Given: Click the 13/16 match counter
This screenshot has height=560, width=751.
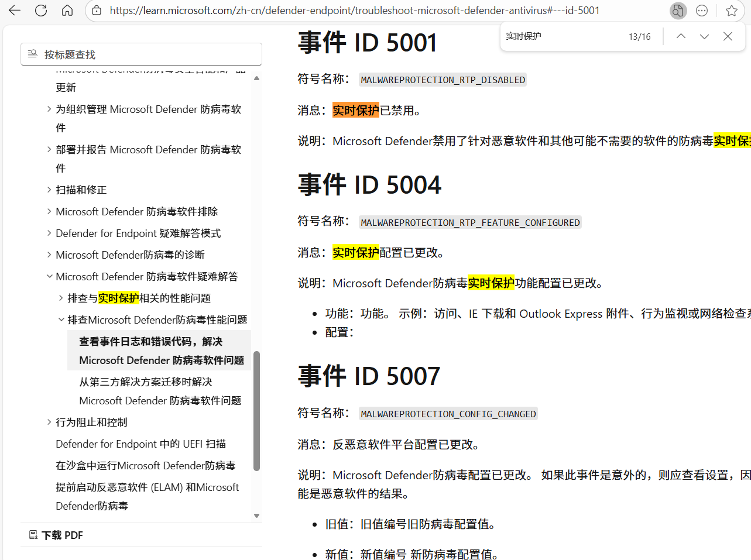Looking at the screenshot, I should click(639, 36).
